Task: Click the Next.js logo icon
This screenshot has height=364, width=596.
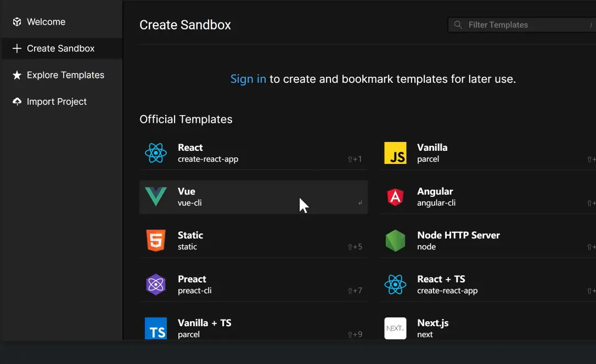Action: [395, 328]
